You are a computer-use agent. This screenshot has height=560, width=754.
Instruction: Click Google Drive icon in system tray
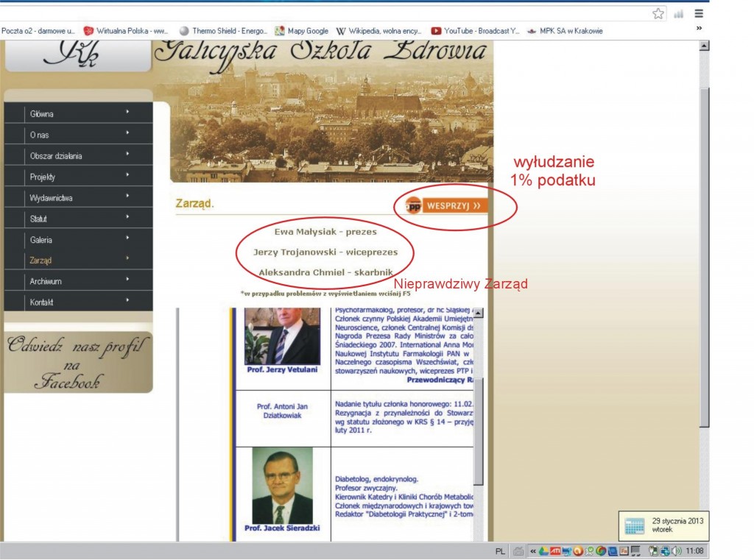[543, 550]
